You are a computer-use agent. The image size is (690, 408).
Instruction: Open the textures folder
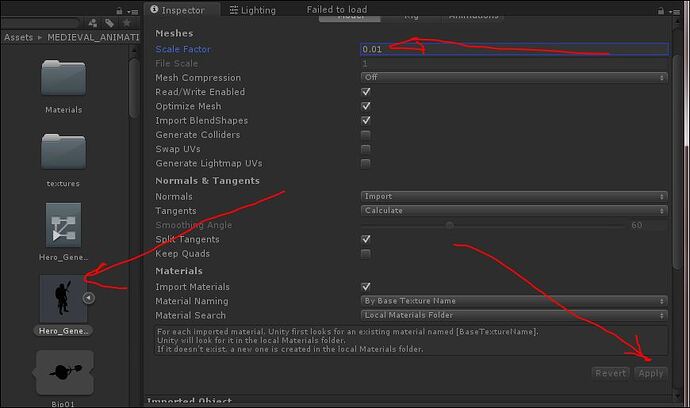63,152
